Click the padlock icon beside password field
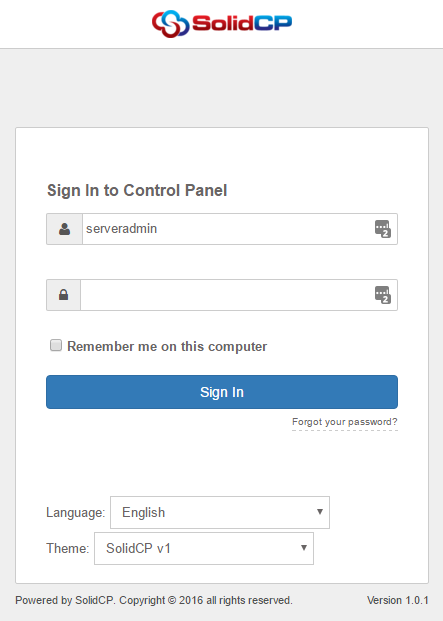 pyautogui.click(x=64, y=295)
